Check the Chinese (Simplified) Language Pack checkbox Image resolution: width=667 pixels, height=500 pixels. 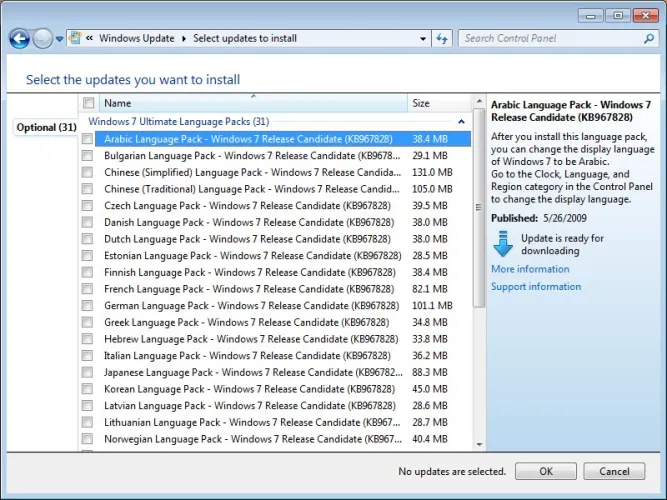coord(87,172)
